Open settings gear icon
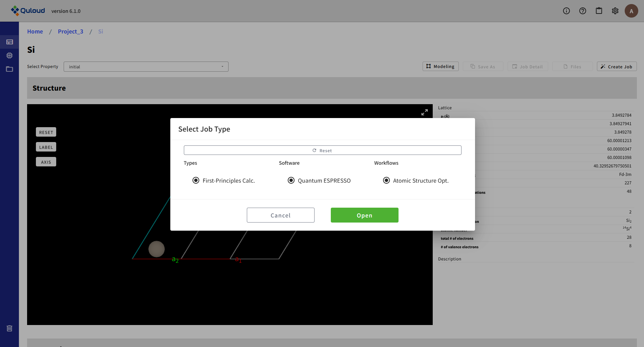Screen dimensions: 644x347 click(x=615, y=11)
